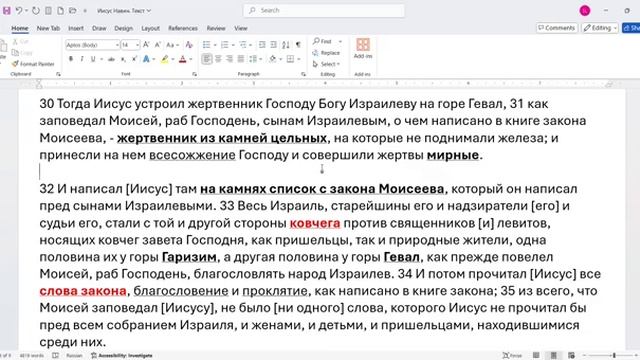Click Find in Editing group
The width and height of the screenshot is (640, 360).
pyautogui.click(x=322, y=41)
